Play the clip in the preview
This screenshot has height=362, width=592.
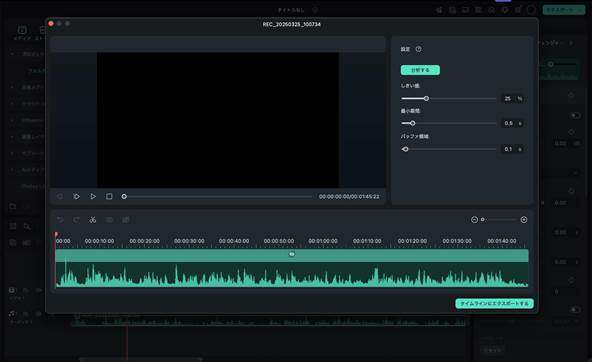[x=92, y=196]
